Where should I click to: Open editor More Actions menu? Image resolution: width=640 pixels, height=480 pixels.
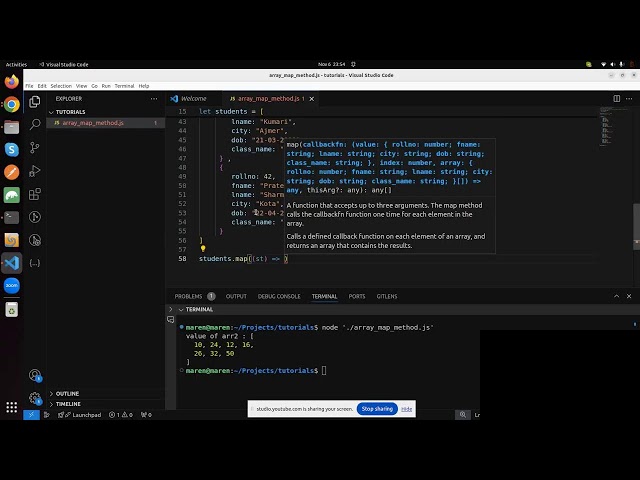pos(629,98)
